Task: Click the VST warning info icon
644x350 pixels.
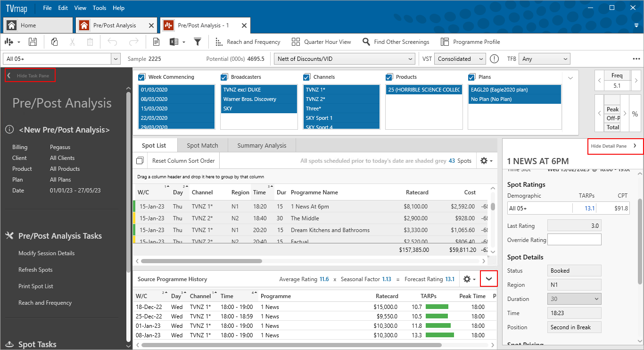Action: pos(494,59)
